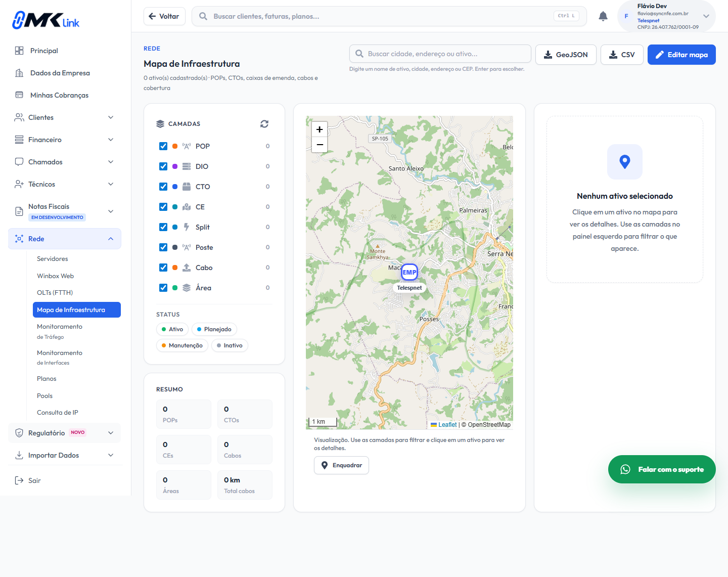Open Servidores submenu item

point(77,259)
